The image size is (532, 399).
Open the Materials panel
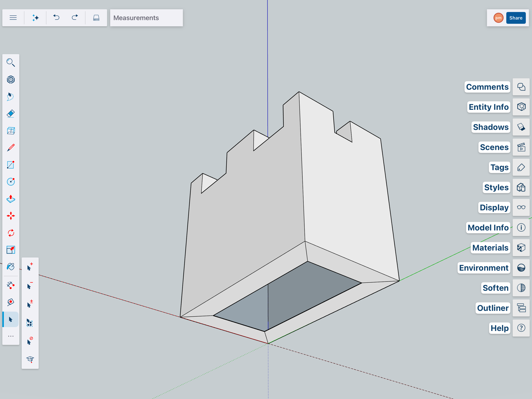[521, 247]
